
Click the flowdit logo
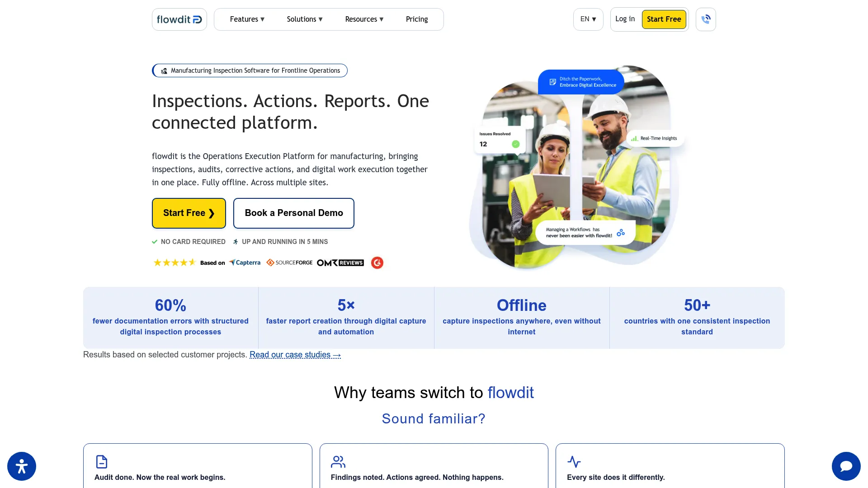pos(179,19)
